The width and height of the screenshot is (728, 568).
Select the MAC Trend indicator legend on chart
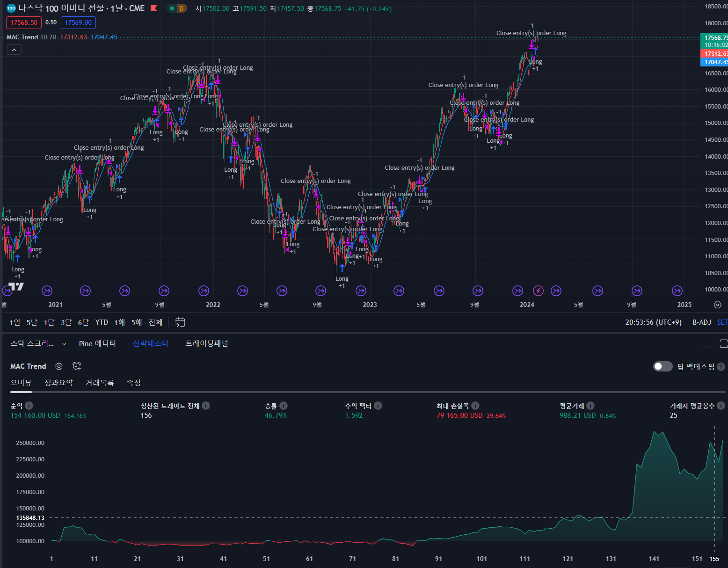pos(22,37)
